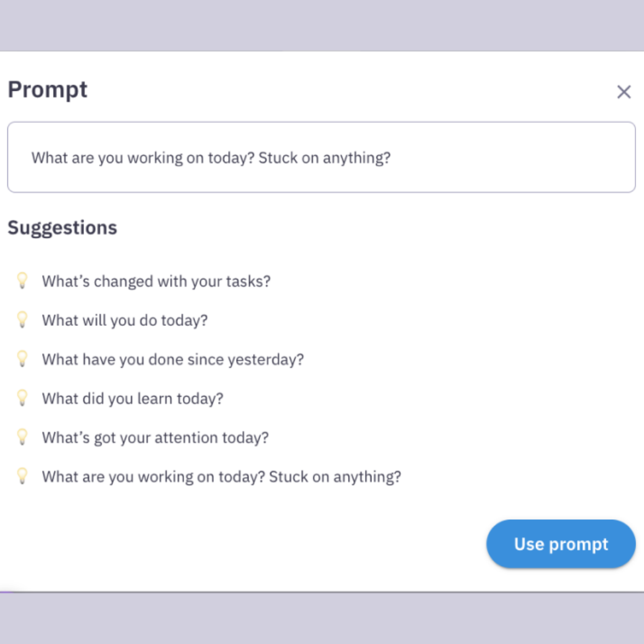Viewport: 644px width, 644px height.
Task: Click the lightbulb icon next to "What will you do today?"
Action: pyautogui.click(x=22, y=320)
